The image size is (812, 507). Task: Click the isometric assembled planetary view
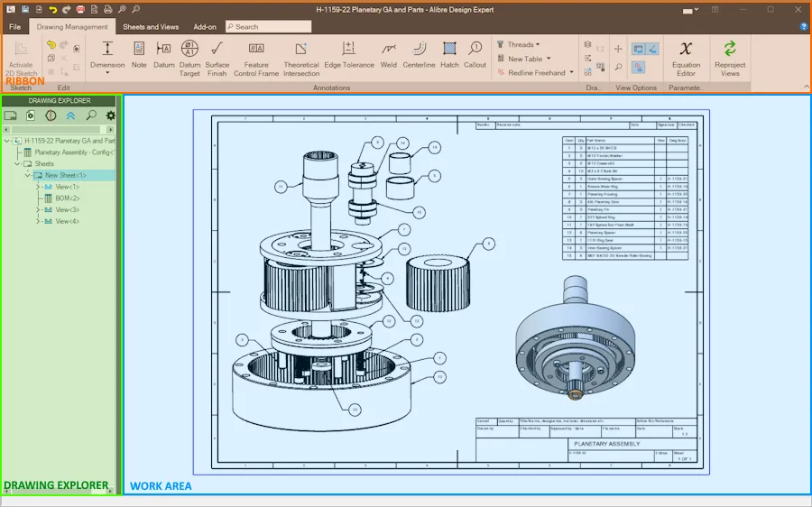tap(575, 339)
